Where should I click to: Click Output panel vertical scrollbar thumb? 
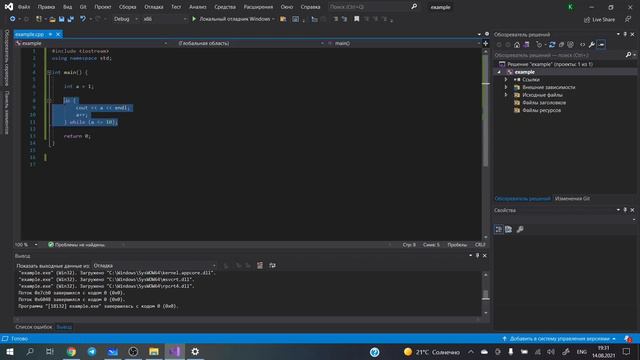point(485,294)
